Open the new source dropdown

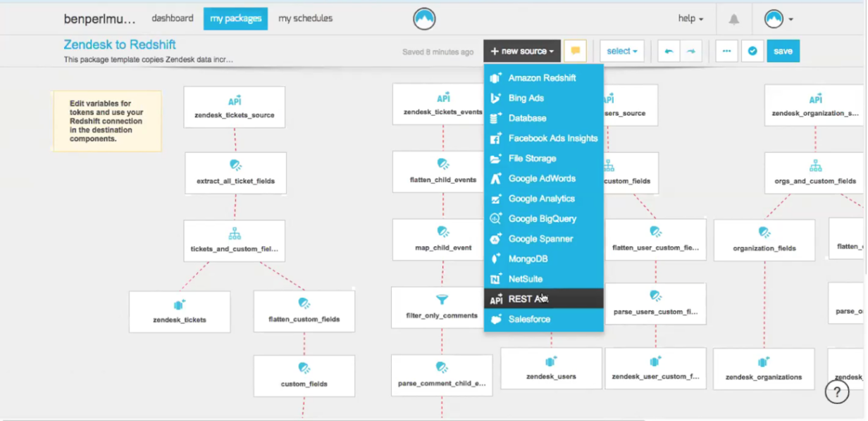tap(522, 51)
